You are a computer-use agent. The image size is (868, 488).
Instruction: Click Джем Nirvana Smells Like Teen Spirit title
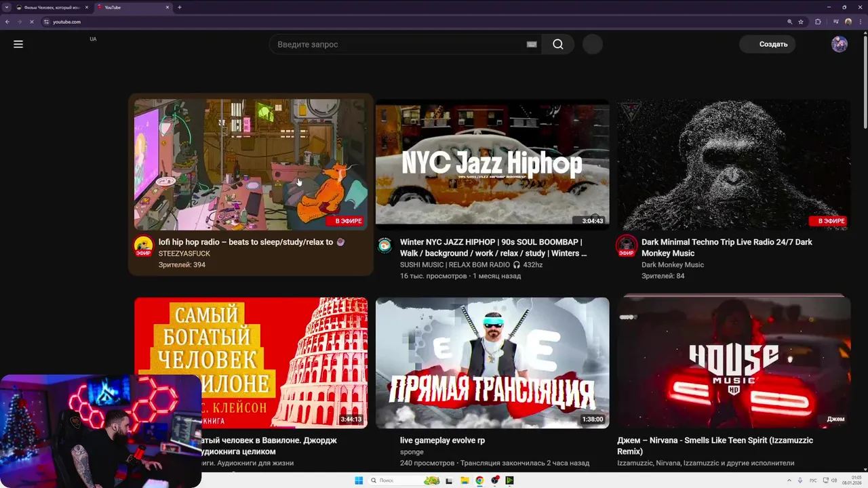pos(715,445)
